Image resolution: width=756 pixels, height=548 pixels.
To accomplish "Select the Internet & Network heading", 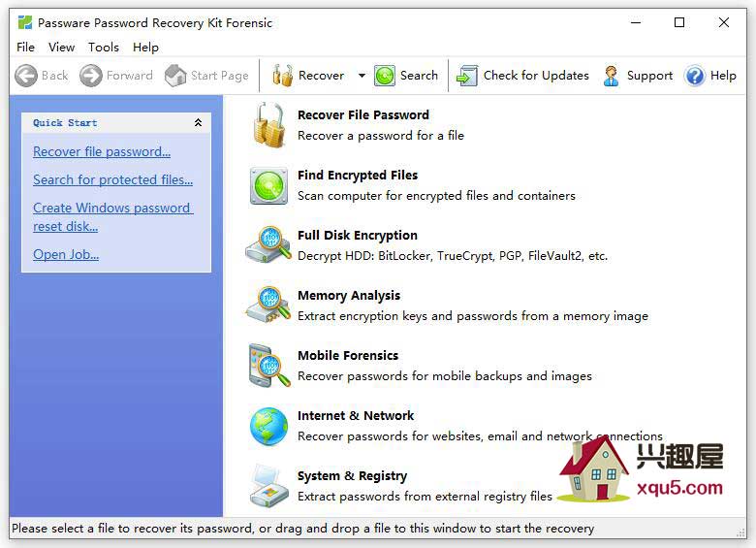I will pyautogui.click(x=356, y=416).
